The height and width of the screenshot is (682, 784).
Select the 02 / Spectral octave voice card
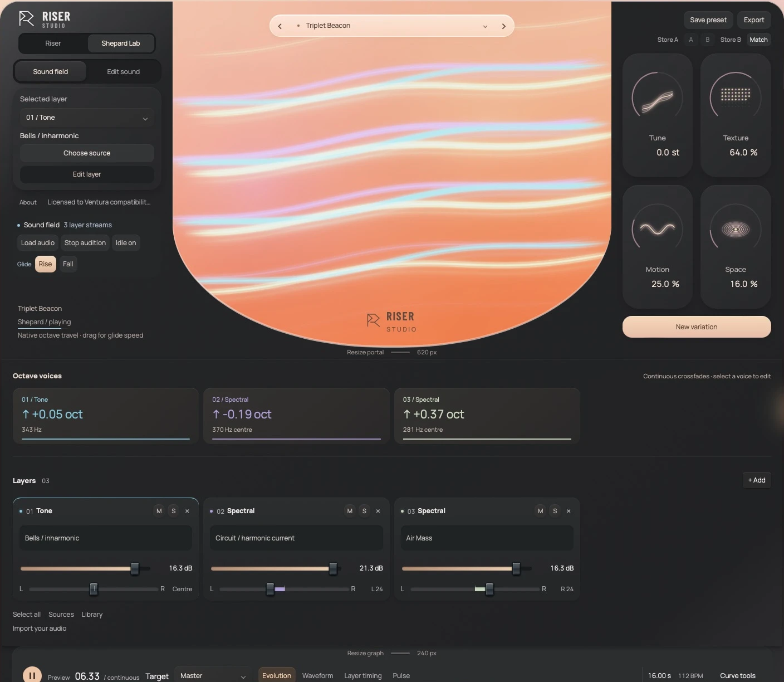click(x=296, y=416)
